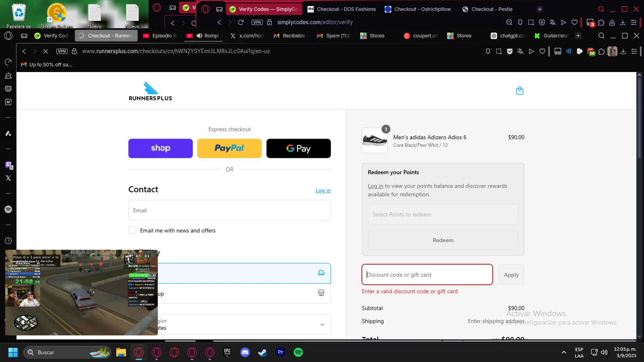Viewport: 644px width, 362px height.
Task: Open extensions puzzle icon in front window
Action: (601, 51)
